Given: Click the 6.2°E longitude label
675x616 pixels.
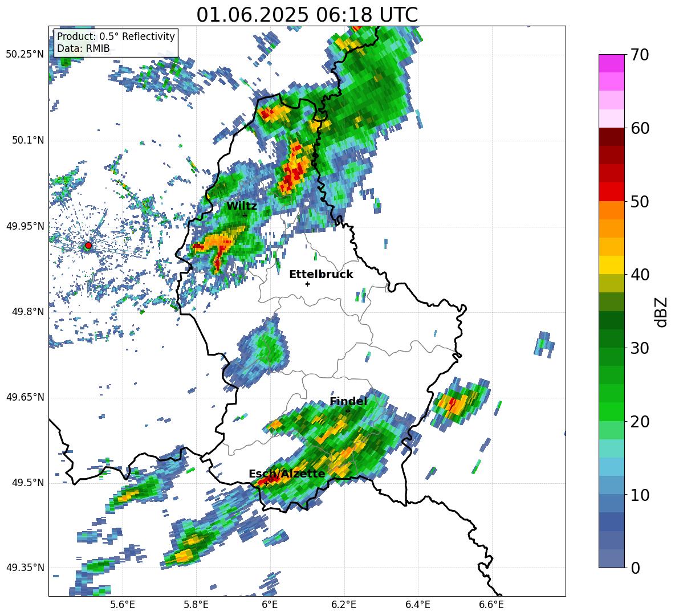Looking at the screenshot, I should 344,605.
